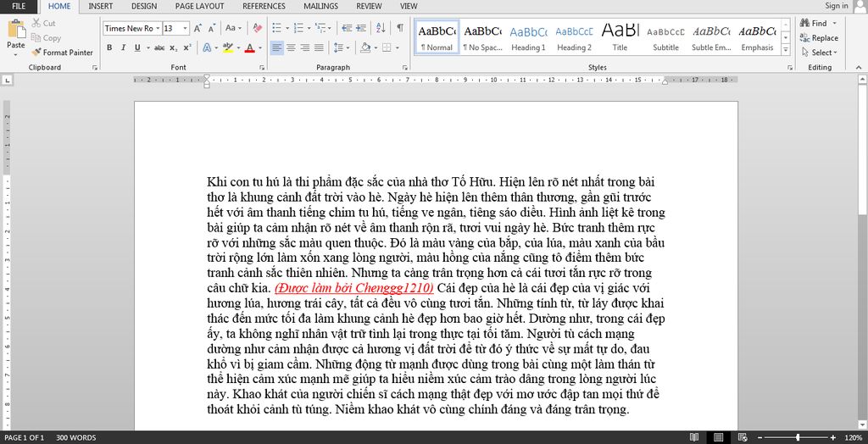The height and width of the screenshot is (444, 868).
Task: Open the font size dropdown
Action: tap(186, 28)
